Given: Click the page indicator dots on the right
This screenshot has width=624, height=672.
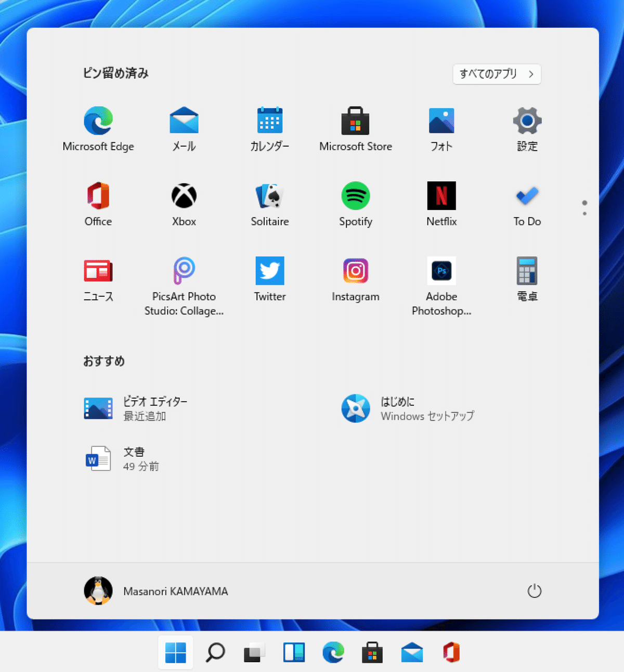Looking at the screenshot, I should pyautogui.click(x=584, y=206).
